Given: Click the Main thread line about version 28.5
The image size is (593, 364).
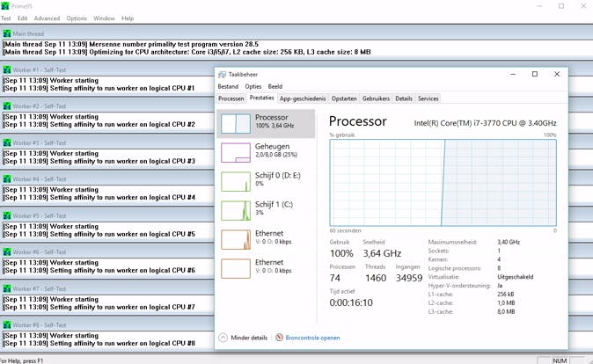Looking at the screenshot, I should (131, 44).
